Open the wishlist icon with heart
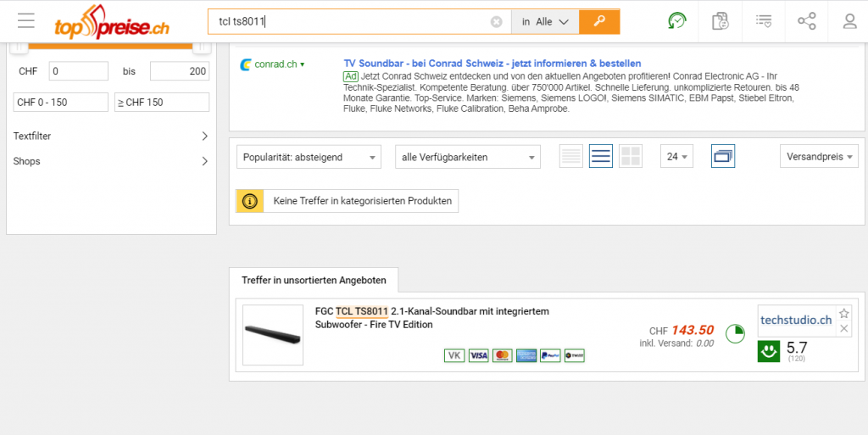This screenshot has height=435, width=868. pyautogui.click(x=764, y=21)
